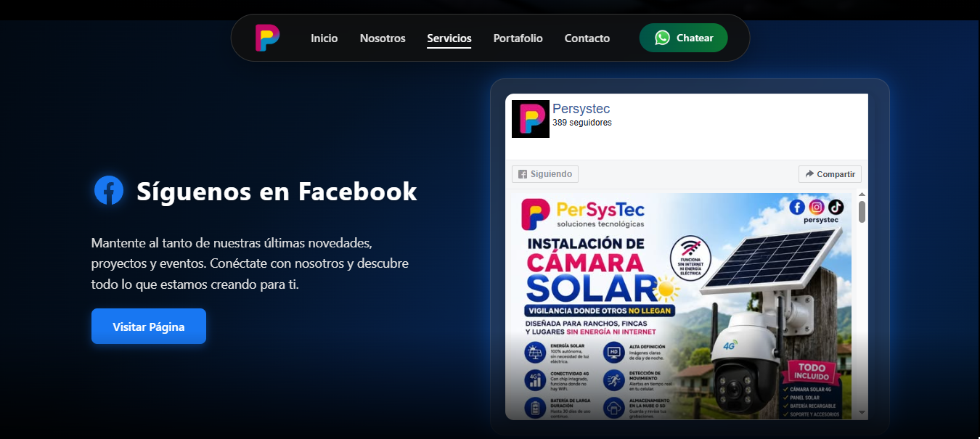Image resolution: width=980 pixels, height=439 pixels.
Task: Click the feed scrollbar thumb
Action: pos(862,211)
